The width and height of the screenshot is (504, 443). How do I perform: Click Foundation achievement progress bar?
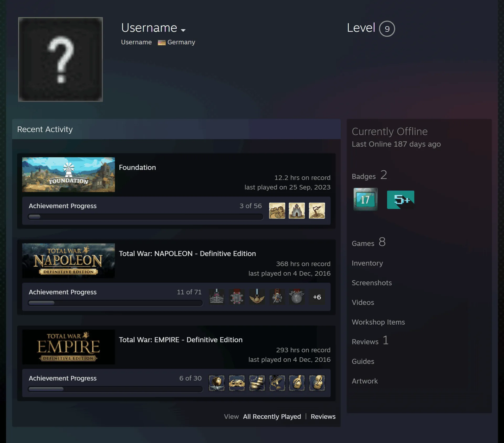[145, 217]
